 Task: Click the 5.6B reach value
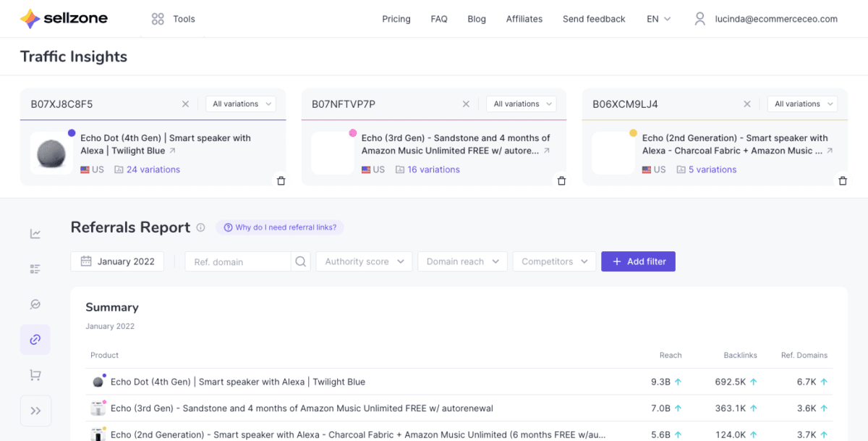click(660, 435)
